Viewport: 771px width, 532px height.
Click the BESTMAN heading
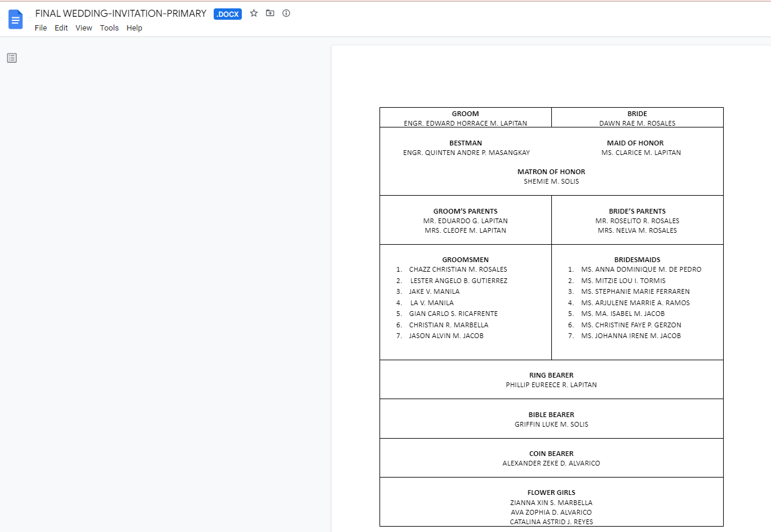click(466, 143)
